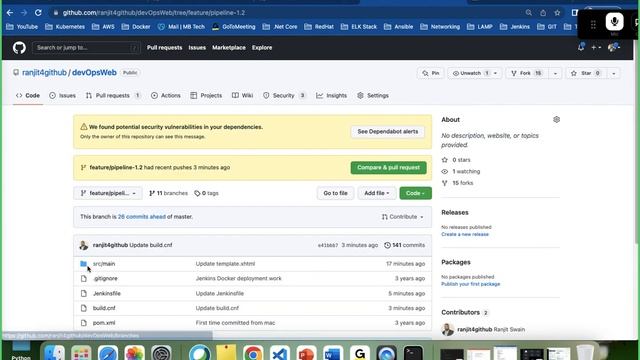Open the 26 commits ahead link

tap(142, 217)
